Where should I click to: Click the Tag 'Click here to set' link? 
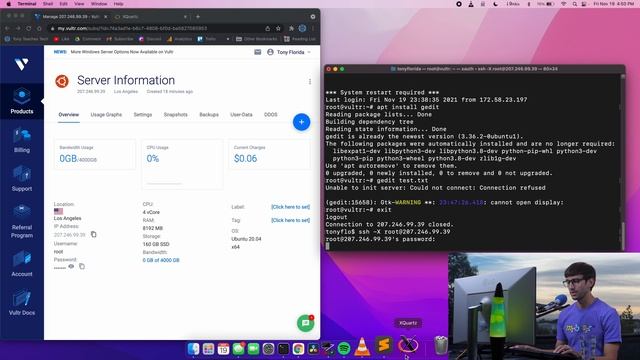(x=290, y=220)
